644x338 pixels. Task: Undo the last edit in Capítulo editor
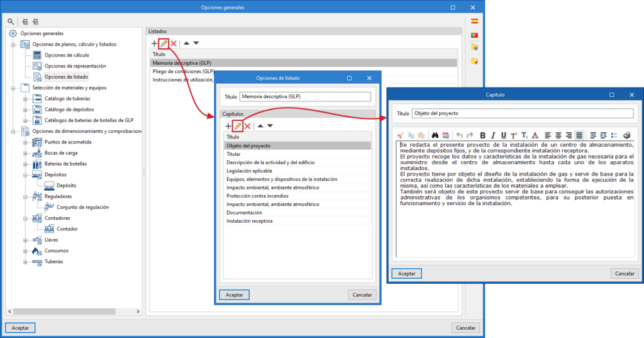coord(460,135)
